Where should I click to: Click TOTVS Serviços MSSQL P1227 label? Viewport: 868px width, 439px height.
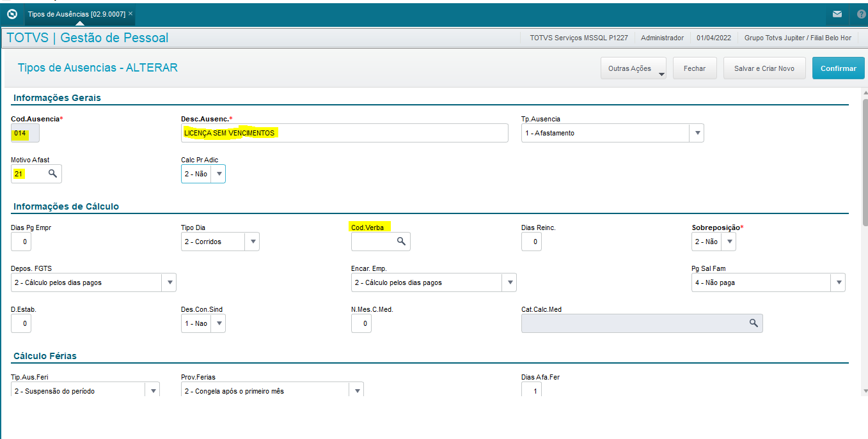coord(578,38)
